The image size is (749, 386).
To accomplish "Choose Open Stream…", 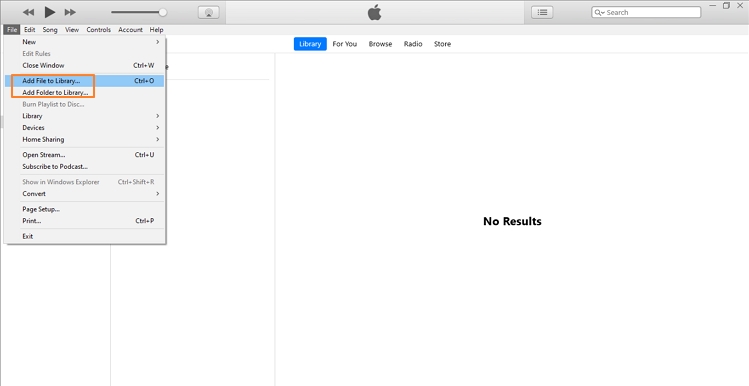I will (x=85, y=155).
